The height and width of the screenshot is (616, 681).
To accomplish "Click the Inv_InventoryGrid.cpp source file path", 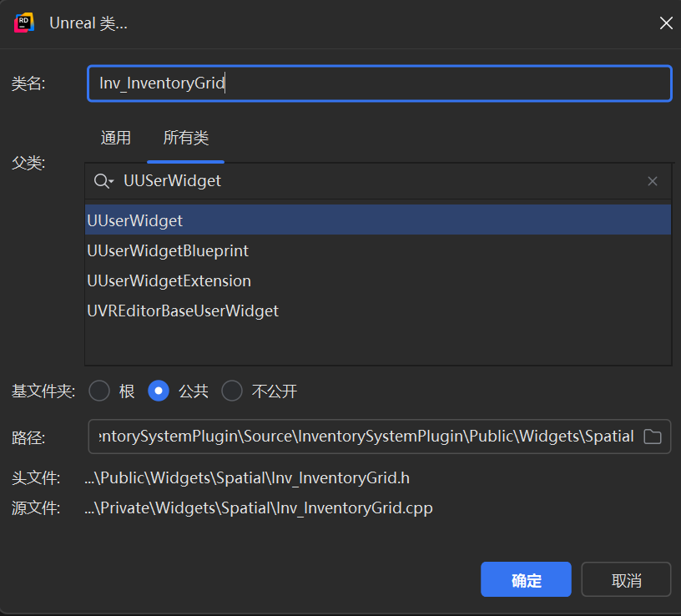I will pyautogui.click(x=259, y=507).
